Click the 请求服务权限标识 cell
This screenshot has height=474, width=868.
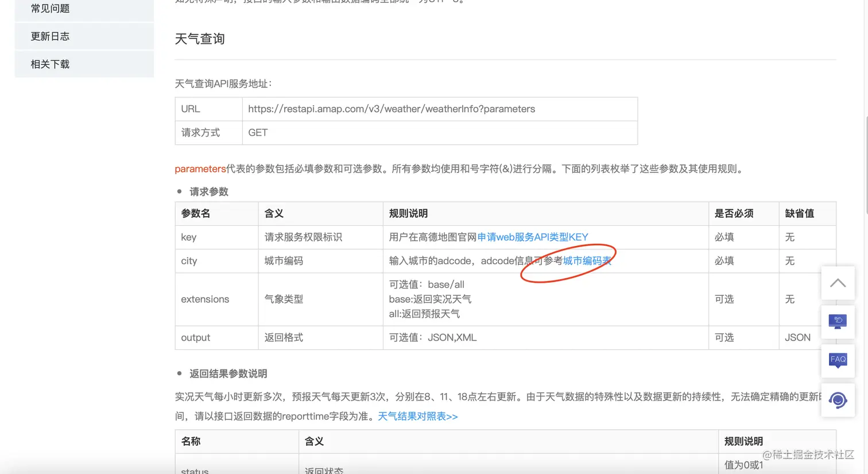pyautogui.click(x=320, y=237)
